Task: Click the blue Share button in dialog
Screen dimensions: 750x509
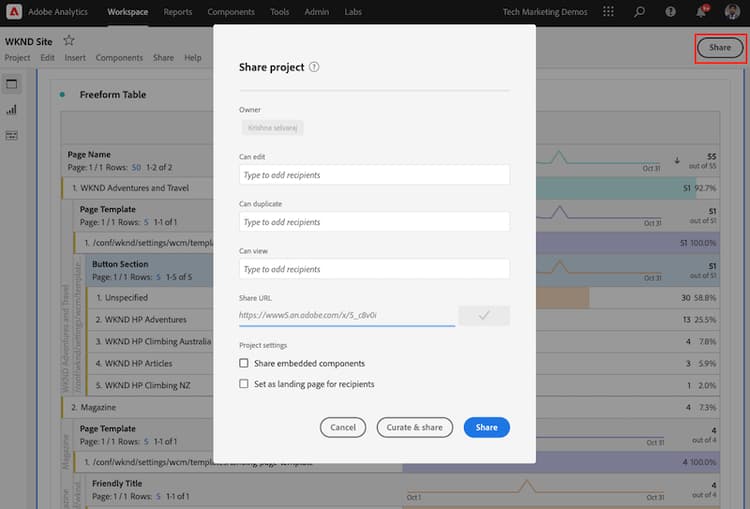Action: 486,427
